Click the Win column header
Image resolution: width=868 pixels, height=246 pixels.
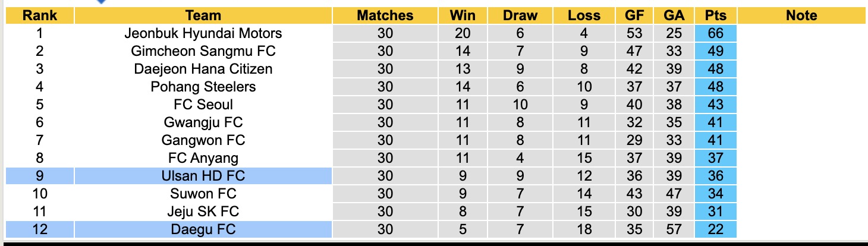point(462,15)
